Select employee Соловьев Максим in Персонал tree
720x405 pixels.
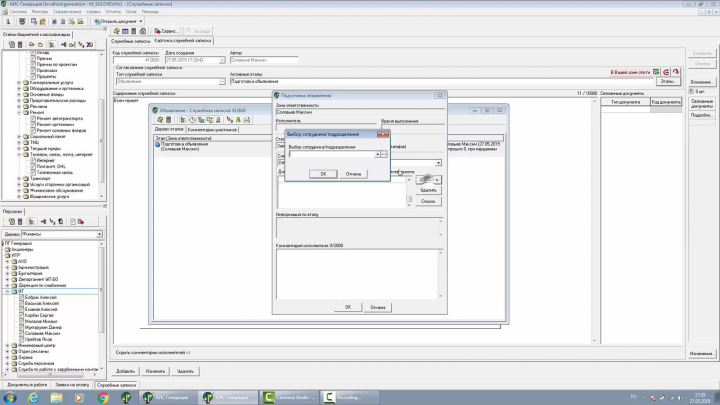[x=42, y=333]
